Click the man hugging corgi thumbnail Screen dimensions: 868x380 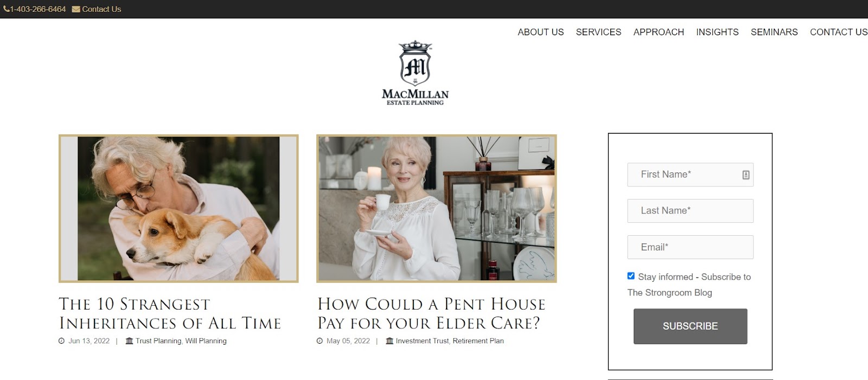[x=178, y=209]
